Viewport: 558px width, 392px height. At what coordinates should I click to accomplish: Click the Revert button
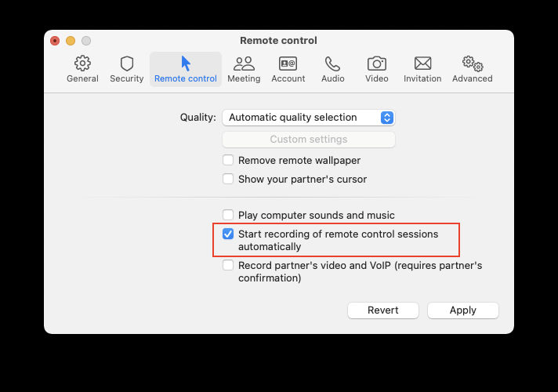pyautogui.click(x=383, y=310)
